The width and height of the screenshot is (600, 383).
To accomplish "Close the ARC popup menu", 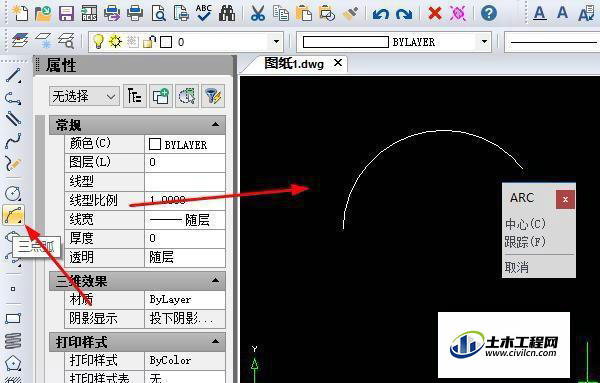I will (x=565, y=199).
